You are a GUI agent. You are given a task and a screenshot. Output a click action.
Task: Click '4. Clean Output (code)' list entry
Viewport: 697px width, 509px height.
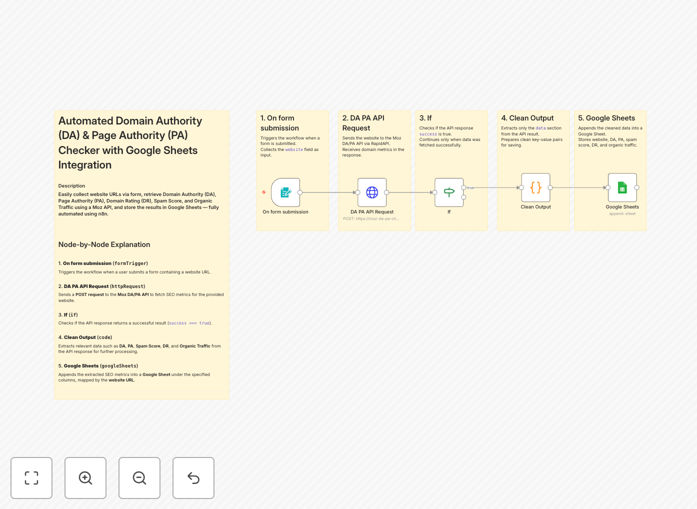click(85, 337)
